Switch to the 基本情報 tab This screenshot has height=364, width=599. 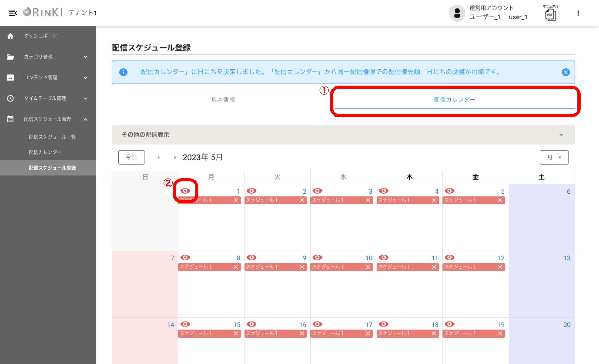click(223, 100)
